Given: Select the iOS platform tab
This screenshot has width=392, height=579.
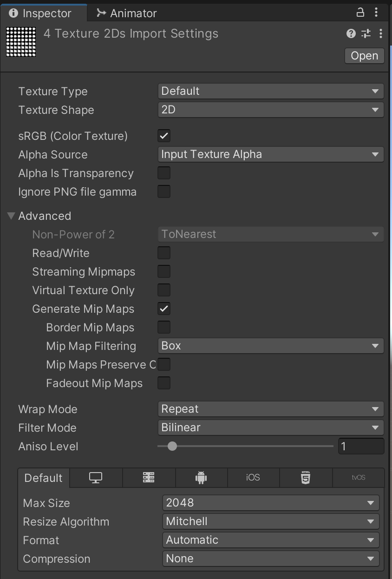Looking at the screenshot, I should (253, 478).
